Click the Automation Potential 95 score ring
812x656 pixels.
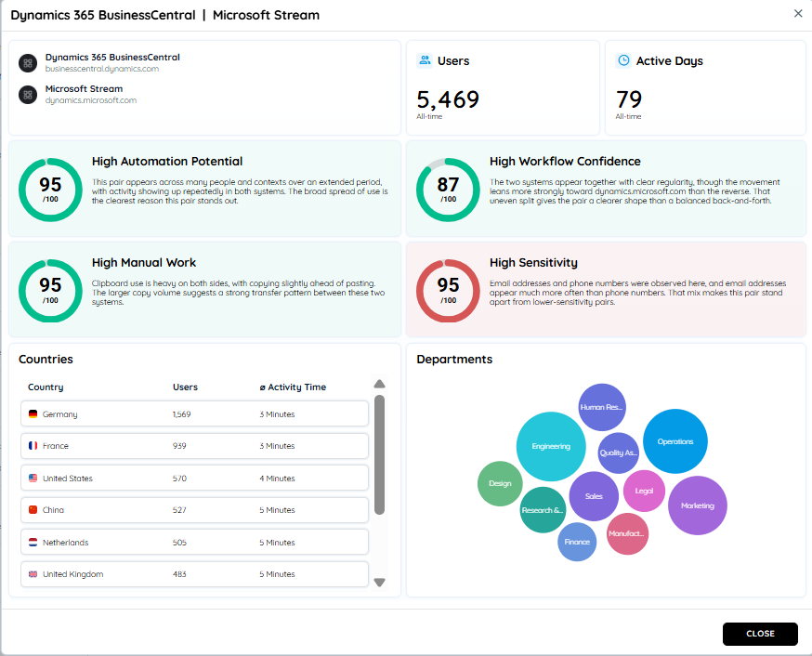click(50, 190)
